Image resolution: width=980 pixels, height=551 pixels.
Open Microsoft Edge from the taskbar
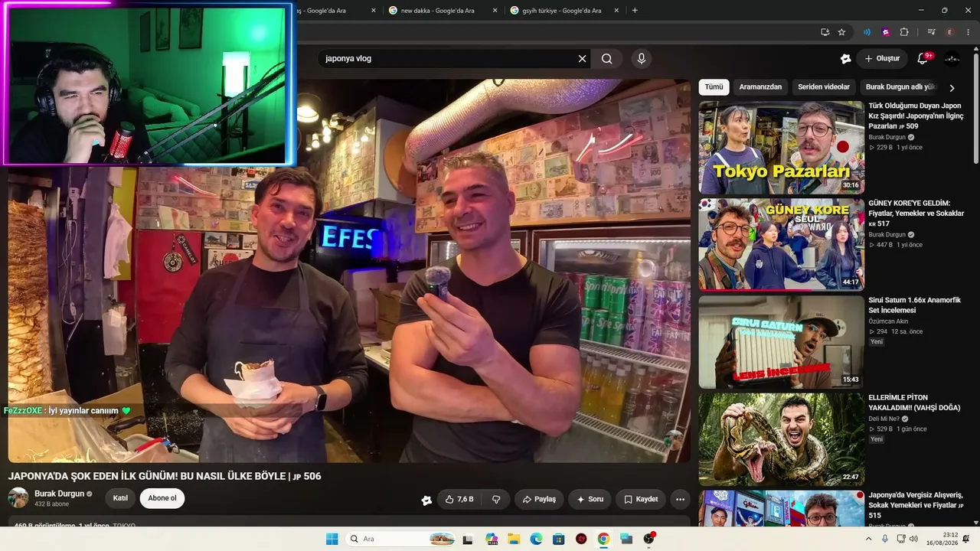tap(536, 539)
